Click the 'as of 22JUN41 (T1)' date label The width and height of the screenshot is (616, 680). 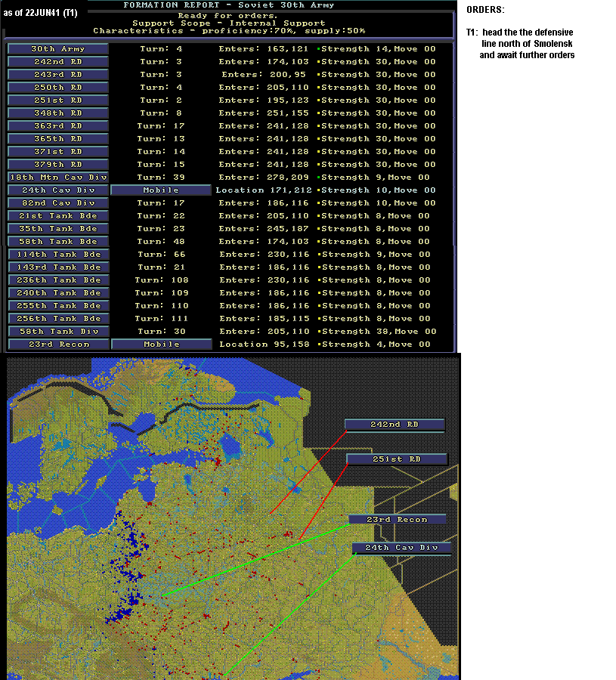[x=40, y=13]
